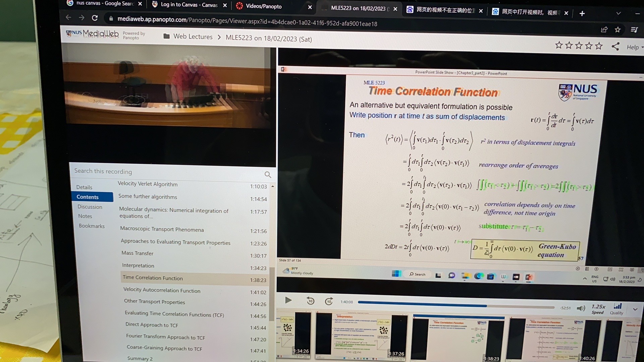Skip forward 10 seconds with the forward icon

329,301
